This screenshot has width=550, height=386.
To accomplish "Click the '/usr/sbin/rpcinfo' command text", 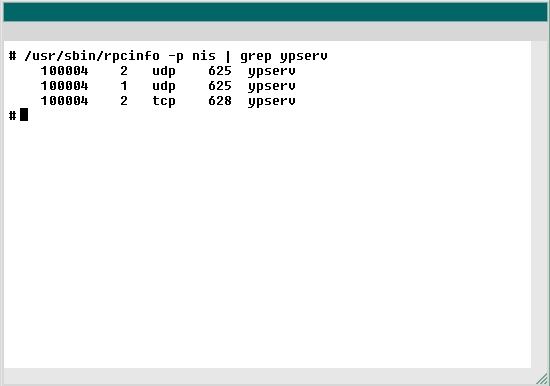I will point(92,56).
